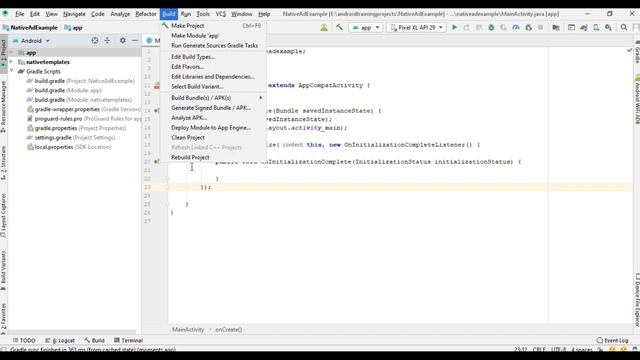Open the Terminal tool window button
Viewport: 640px width, 360px height.
click(128, 340)
